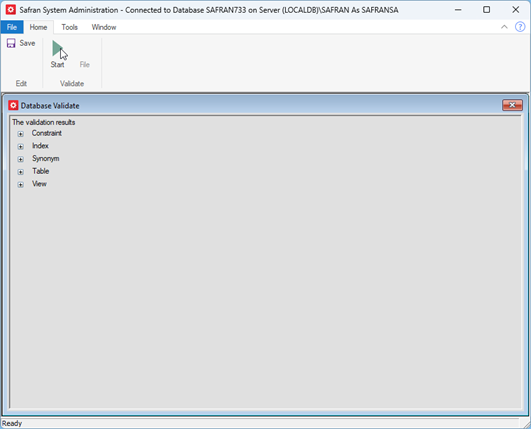Open the Window ribbon tab
Viewport: 531px width, 429px height.
coord(104,27)
